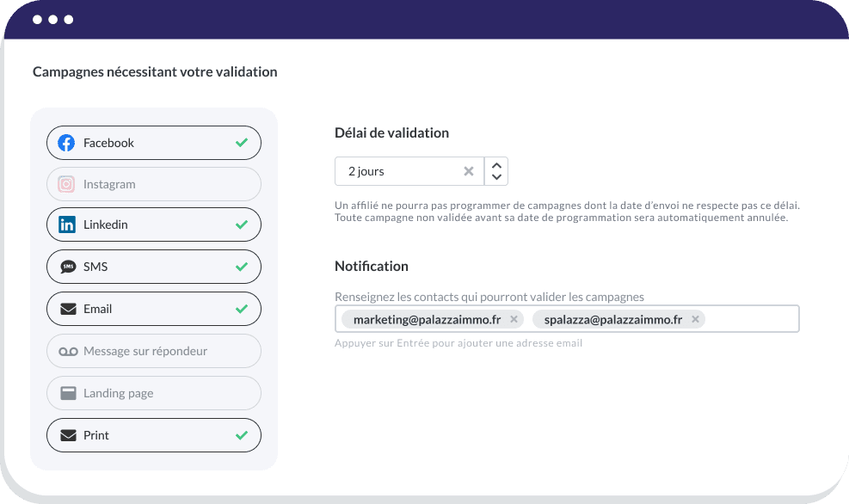
Task: Deactivate the Print channel checkmark
Action: tap(243, 435)
